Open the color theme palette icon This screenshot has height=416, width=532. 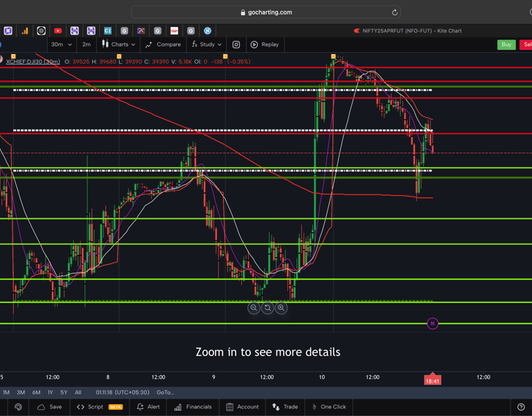[x=18, y=407]
